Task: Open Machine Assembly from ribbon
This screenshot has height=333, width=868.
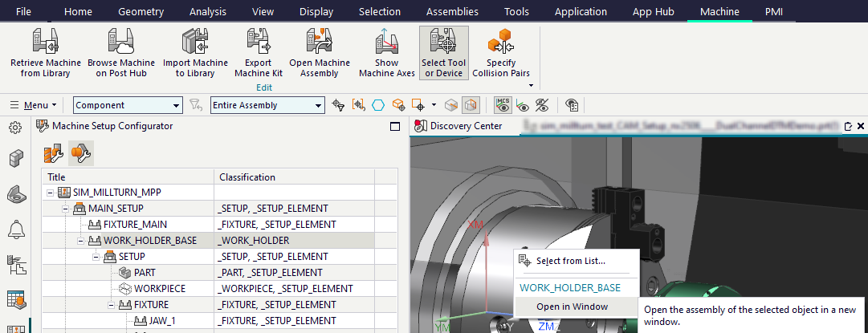Action: tap(320, 53)
